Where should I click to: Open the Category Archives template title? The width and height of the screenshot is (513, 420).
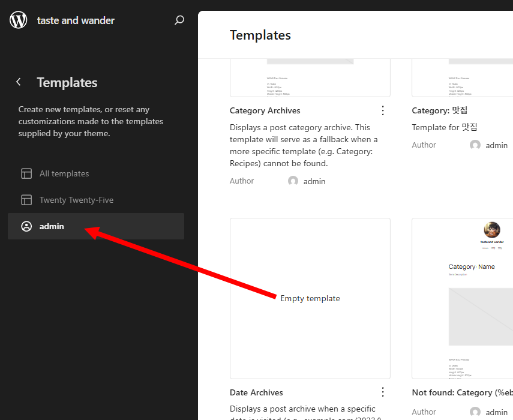coord(265,110)
